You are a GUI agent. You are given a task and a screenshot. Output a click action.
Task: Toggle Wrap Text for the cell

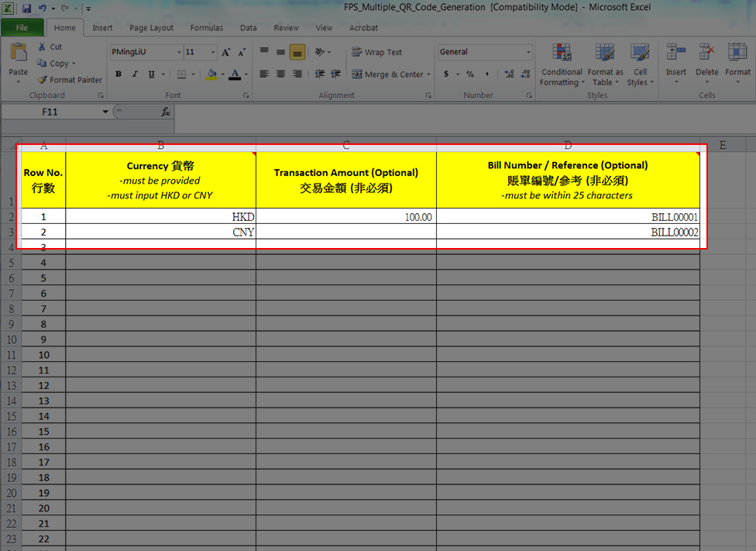(376, 53)
